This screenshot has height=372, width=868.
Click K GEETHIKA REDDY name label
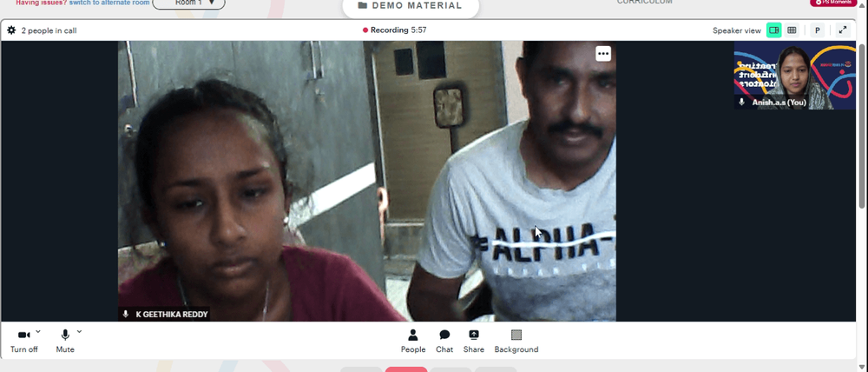[x=172, y=315]
